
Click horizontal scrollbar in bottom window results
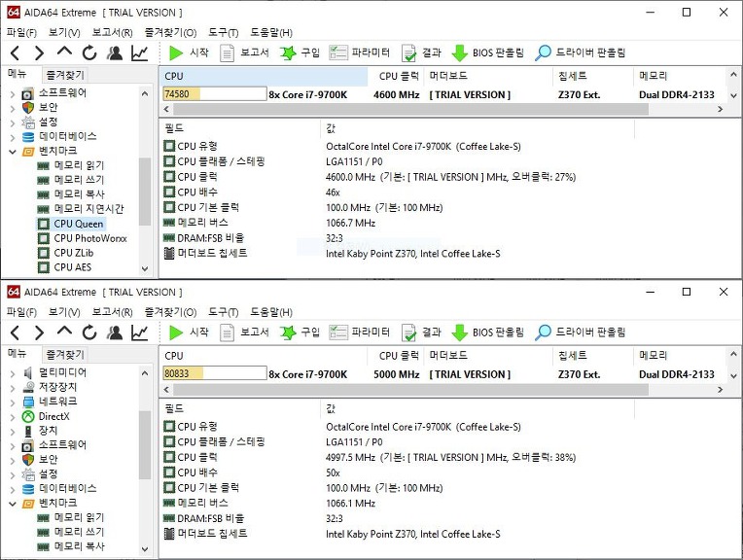pyautogui.click(x=410, y=390)
